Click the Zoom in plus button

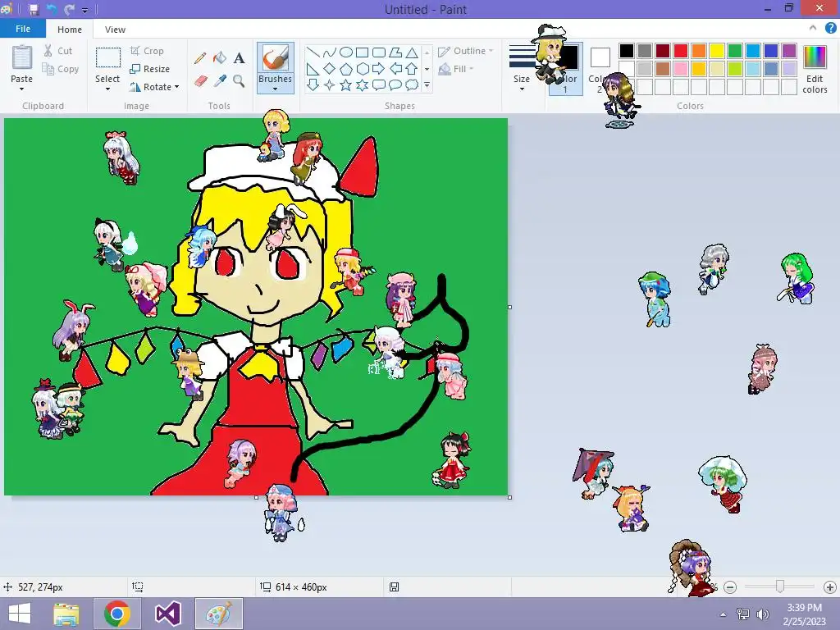coord(830,587)
